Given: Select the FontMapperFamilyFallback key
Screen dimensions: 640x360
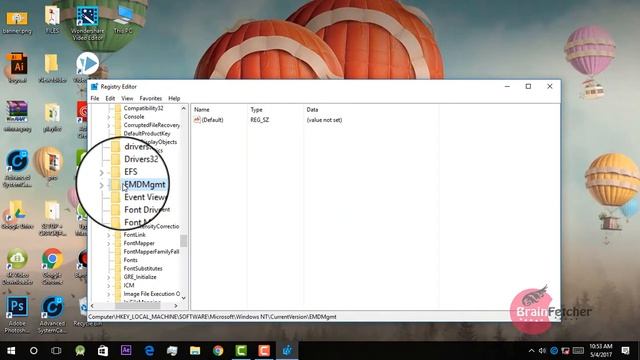Looking at the screenshot, I should pyautogui.click(x=151, y=252).
